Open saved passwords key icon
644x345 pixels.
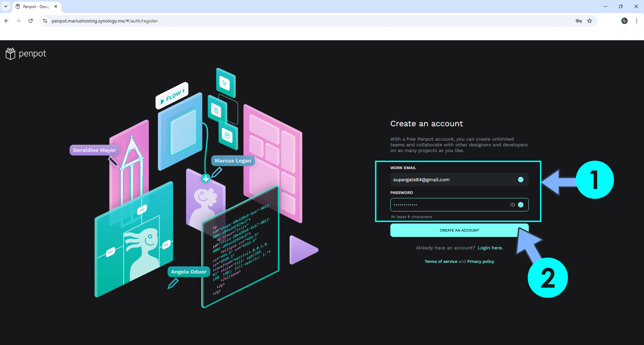coord(578,21)
